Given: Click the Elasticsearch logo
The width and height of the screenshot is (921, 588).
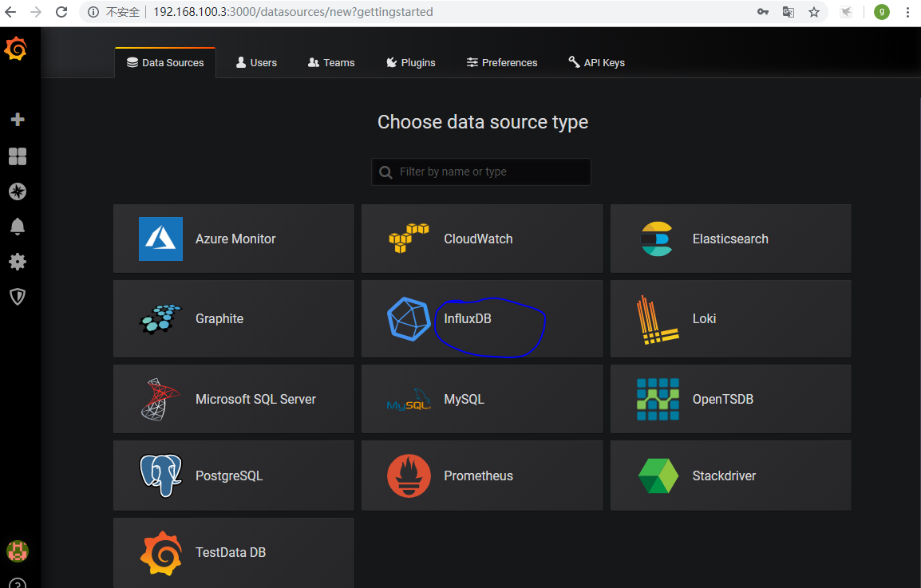Looking at the screenshot, I should 657,239.
